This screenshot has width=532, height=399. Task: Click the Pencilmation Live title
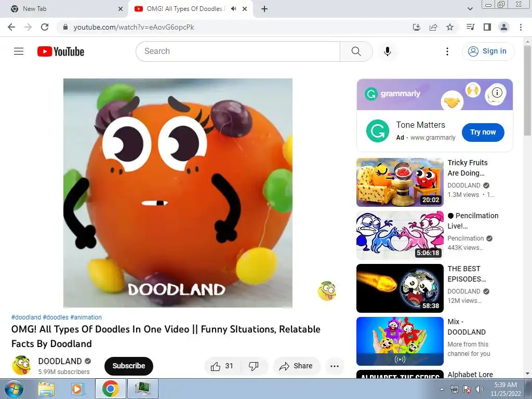(473, 221)
